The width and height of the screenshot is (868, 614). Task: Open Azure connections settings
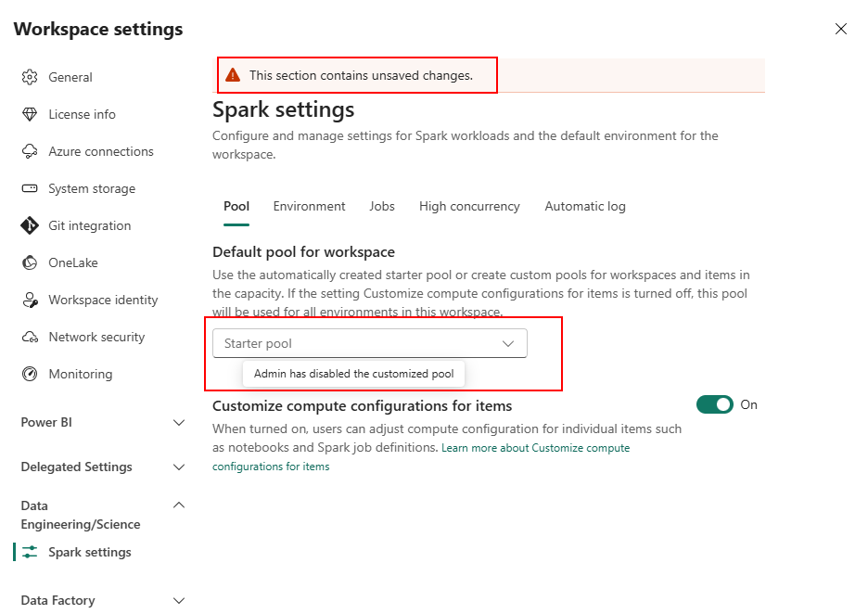click(101, 151)
